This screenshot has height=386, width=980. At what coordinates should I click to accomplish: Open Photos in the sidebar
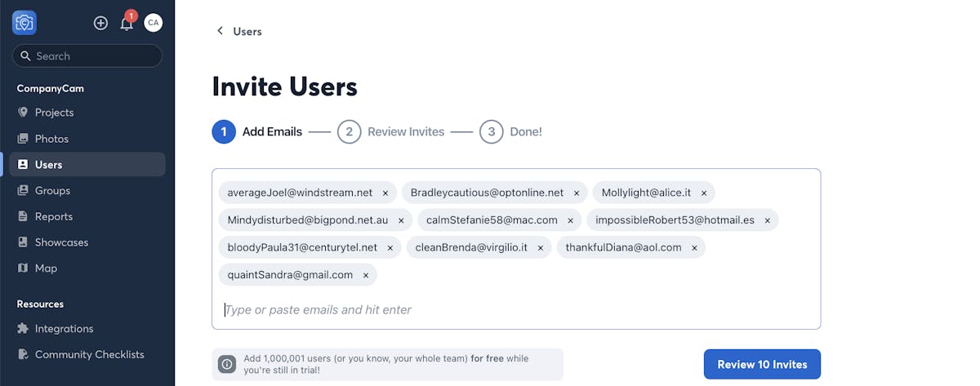51,139
